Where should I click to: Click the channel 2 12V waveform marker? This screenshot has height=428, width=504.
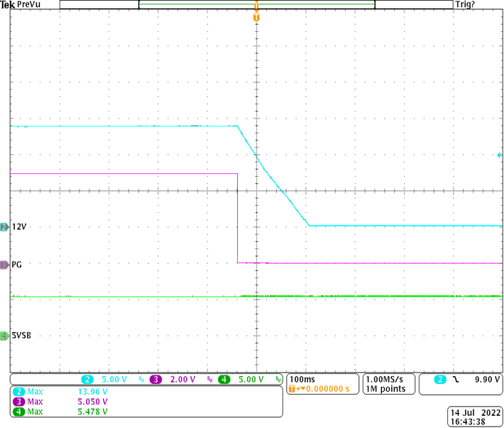point(4,227)
